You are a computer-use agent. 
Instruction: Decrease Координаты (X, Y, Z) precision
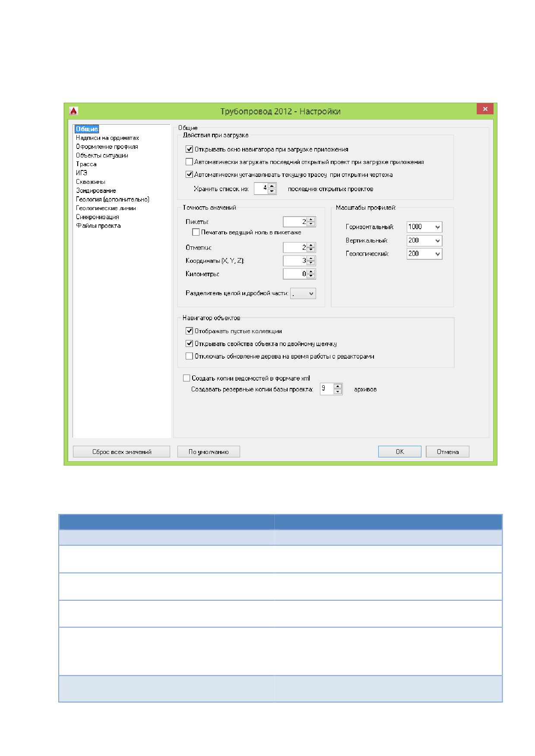[311, 263]
